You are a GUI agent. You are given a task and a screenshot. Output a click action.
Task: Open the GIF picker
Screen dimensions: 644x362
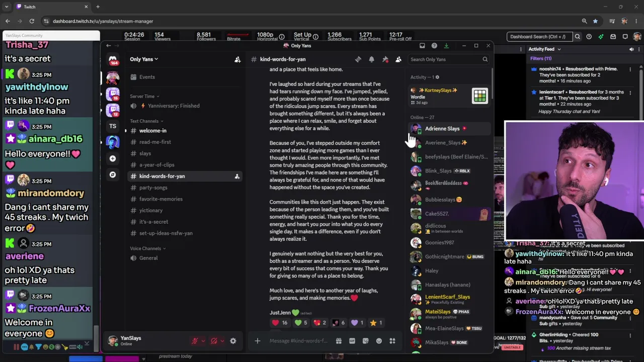click(352, 341)
